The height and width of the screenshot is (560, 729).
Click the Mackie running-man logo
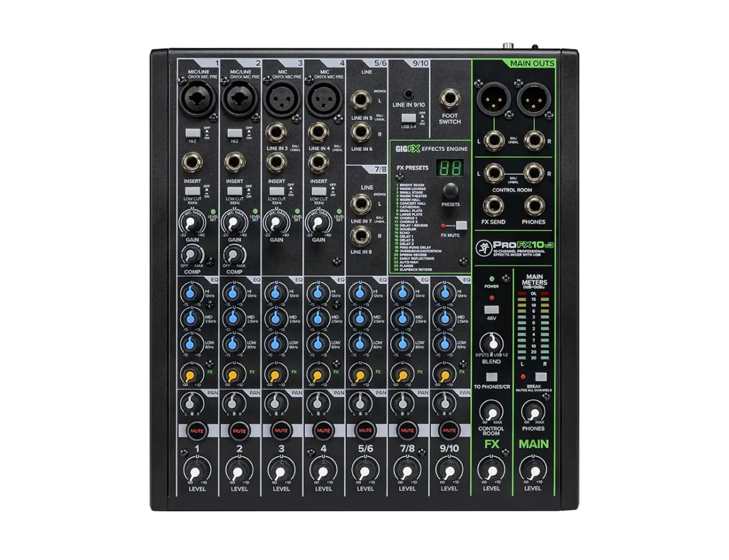pos(484,248)
